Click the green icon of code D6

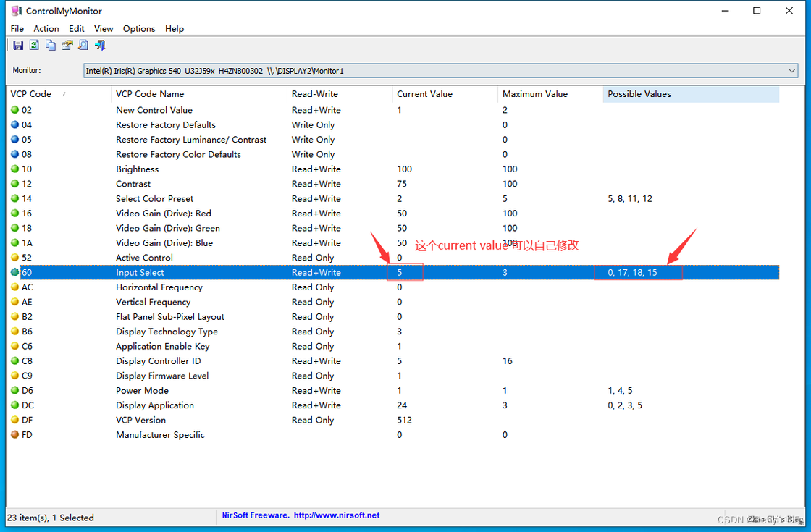tap(15, 390)
